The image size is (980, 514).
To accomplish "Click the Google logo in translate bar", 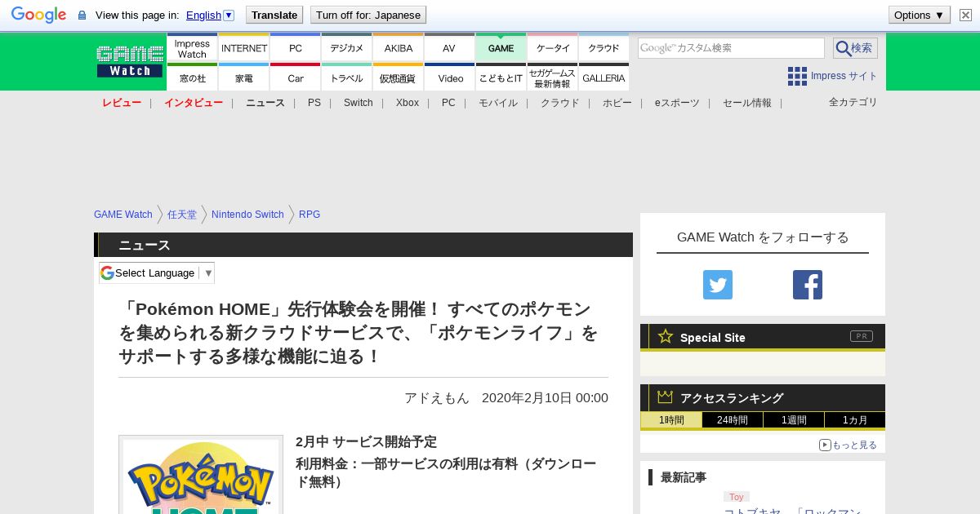I will (38, 15).
